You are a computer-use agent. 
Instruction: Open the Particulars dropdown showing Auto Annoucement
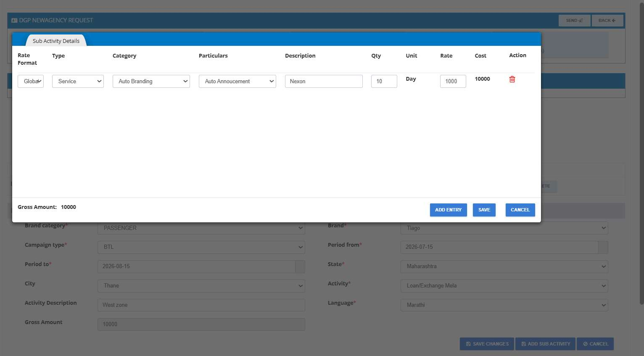(238, 81)
